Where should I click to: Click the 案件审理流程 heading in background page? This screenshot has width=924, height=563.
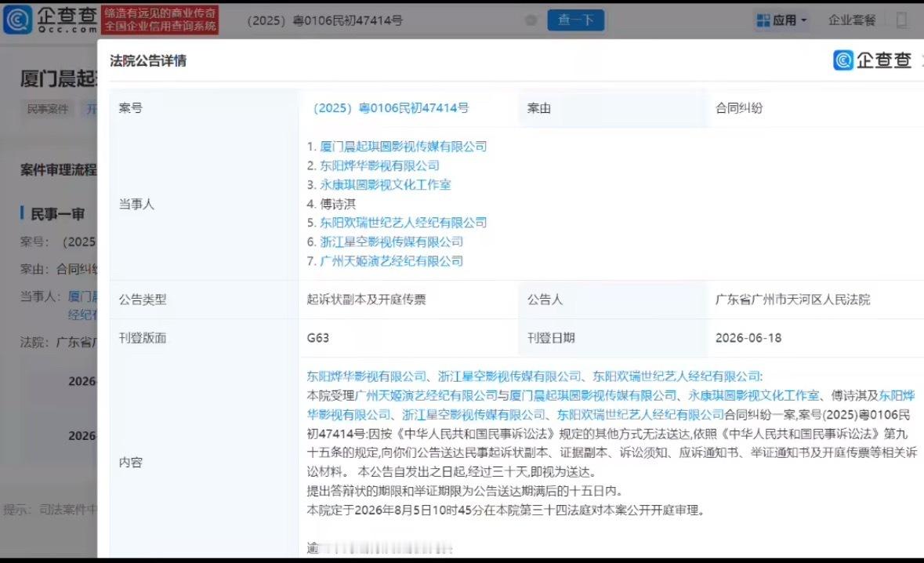58,170
